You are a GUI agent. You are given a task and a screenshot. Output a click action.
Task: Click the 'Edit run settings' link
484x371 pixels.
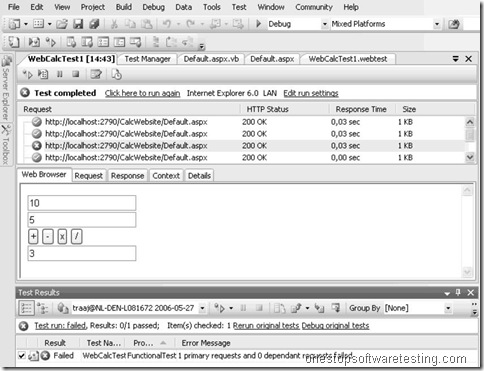tap(311, 93)
